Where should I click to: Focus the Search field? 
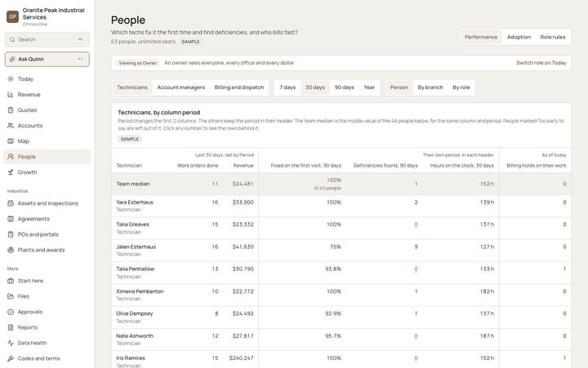pos(47,39)
